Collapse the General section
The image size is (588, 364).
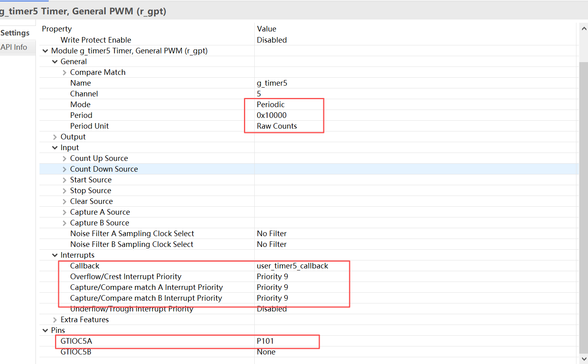[x=55, y=62]
